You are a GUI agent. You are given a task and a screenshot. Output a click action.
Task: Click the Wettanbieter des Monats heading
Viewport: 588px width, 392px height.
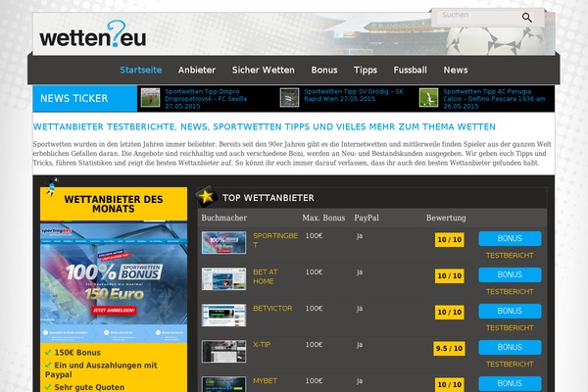pos(114,204)
